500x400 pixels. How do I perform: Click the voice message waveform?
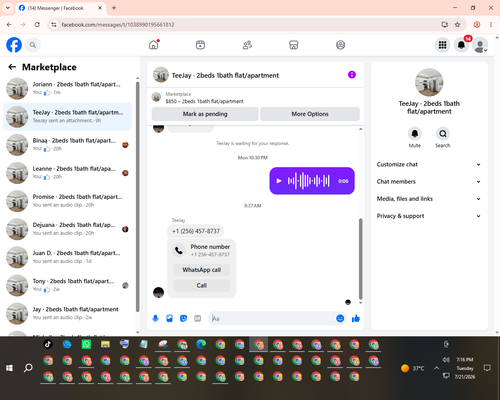[x=309, y=181]
